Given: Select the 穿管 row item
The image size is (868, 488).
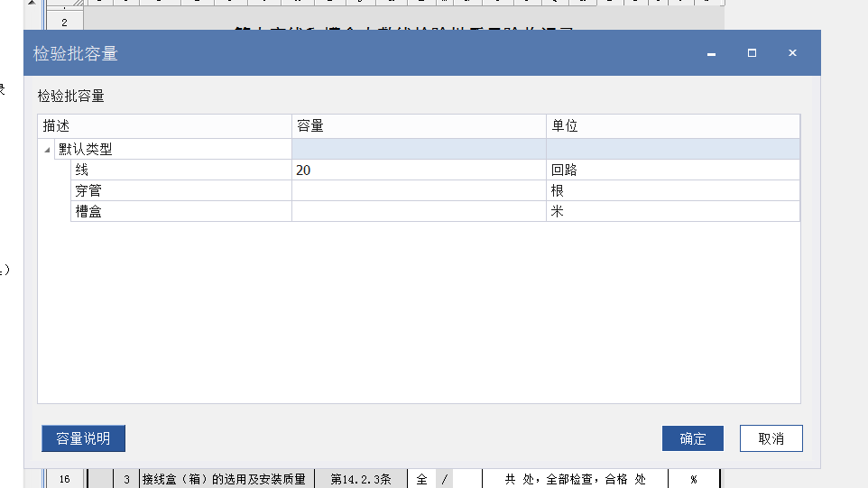Looking at the screenshot, I should 180,190.
